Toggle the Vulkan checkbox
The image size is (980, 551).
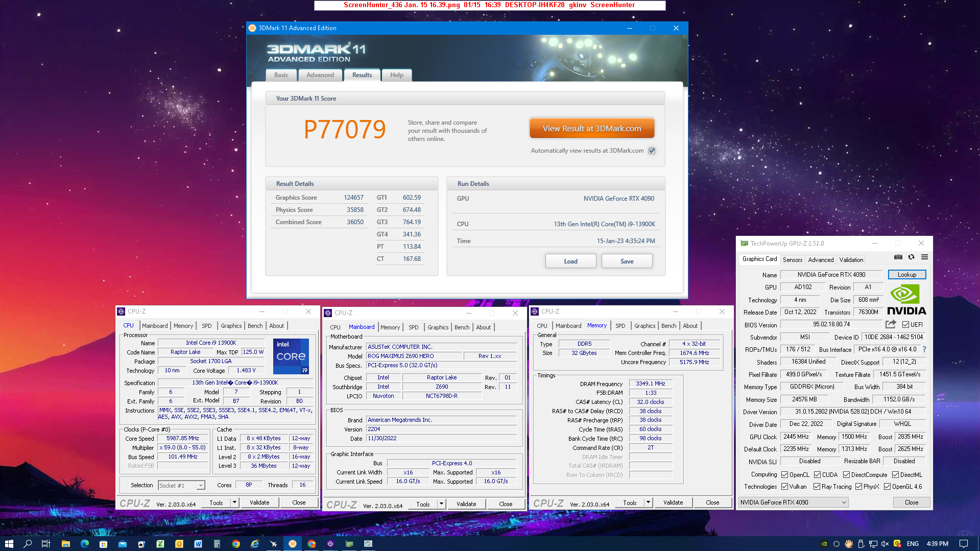[785, 487]
